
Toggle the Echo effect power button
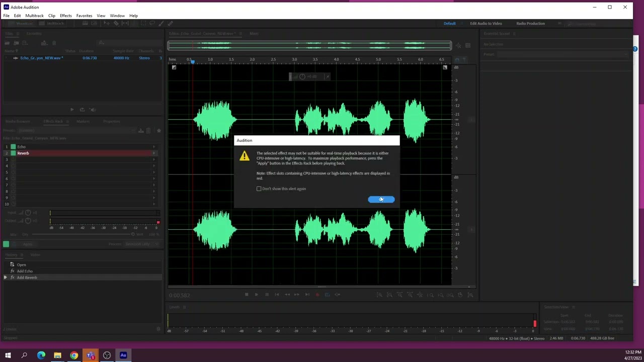(x=13, y=147)
